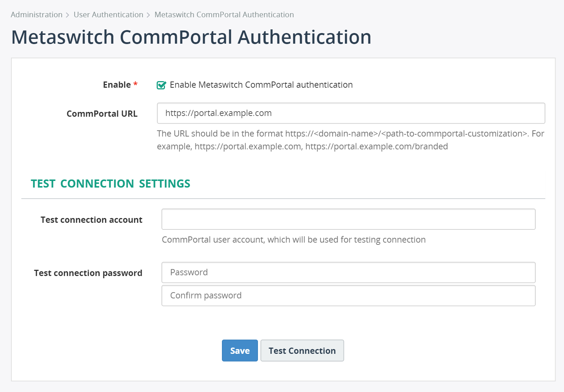Click the TEST CONNECTION SETTINGS heading
Viewport: 564px width, 392px height.
coord(111,184)
